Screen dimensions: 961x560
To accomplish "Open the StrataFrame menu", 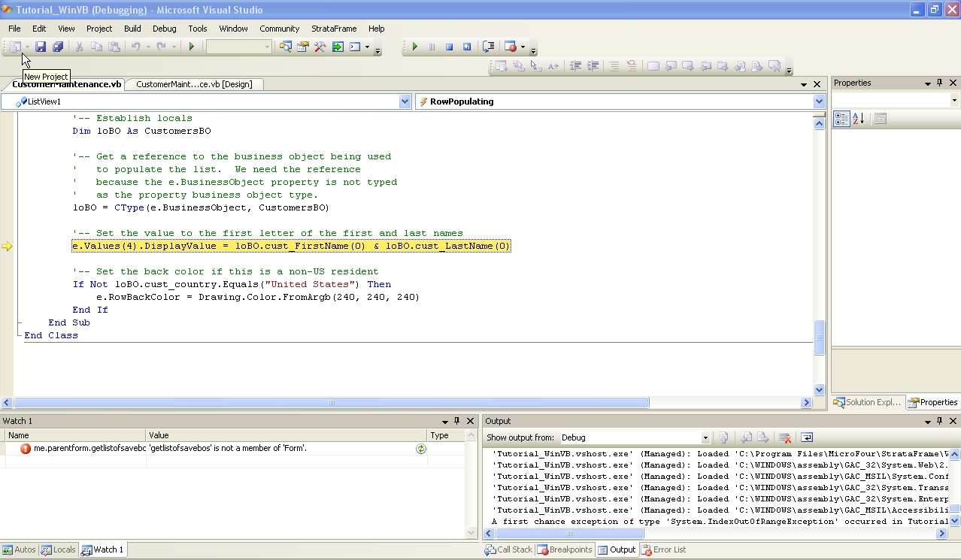I will (x=334, y=29).
